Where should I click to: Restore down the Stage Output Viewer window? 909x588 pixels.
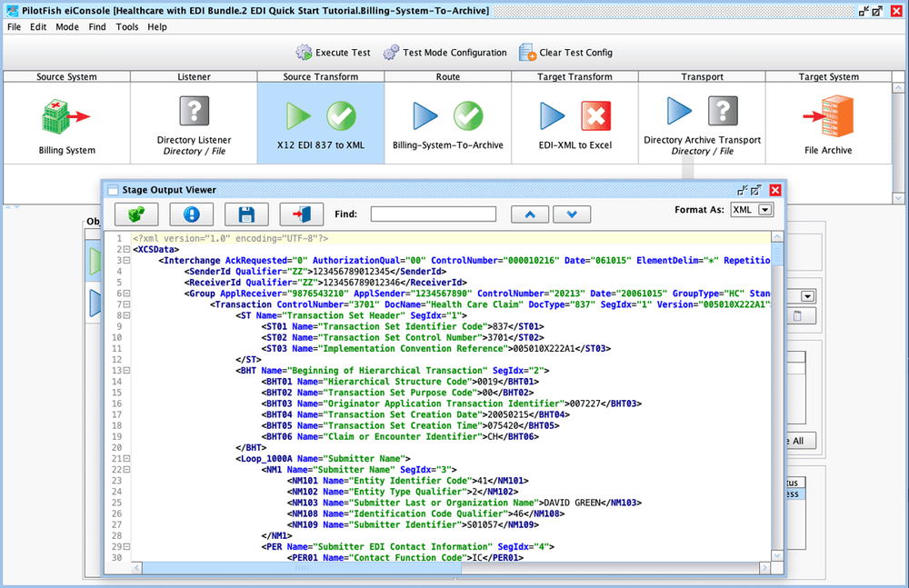click(x=743, y=190)
